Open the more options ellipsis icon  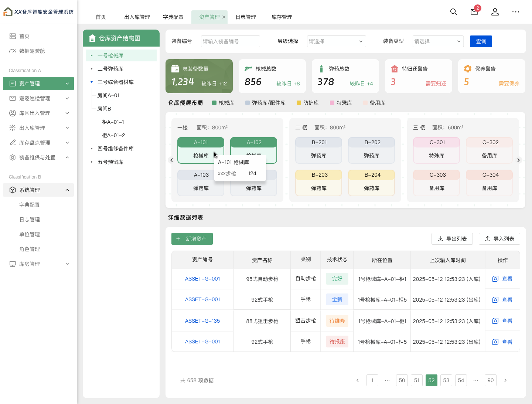click(x=516, y=12)
